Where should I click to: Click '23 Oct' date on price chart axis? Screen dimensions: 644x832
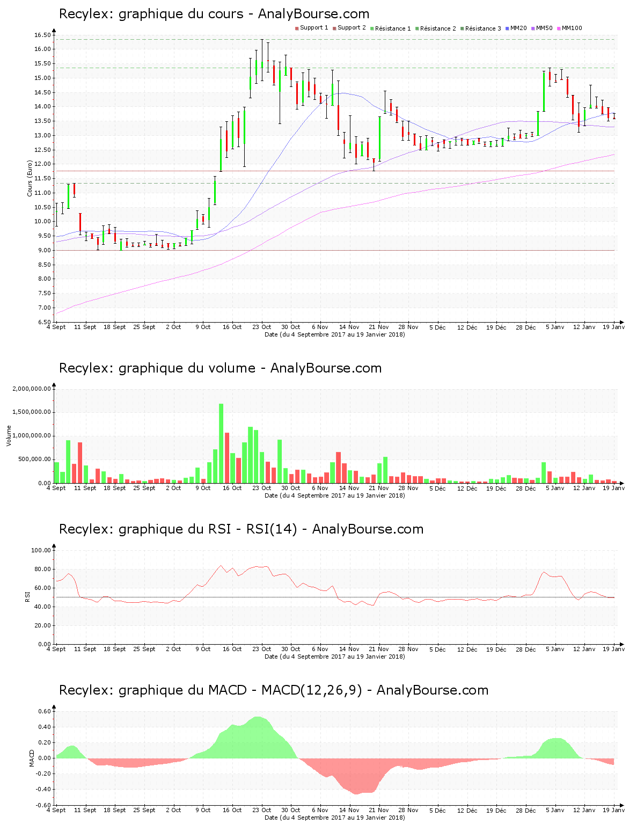click(x=262, y=327)
